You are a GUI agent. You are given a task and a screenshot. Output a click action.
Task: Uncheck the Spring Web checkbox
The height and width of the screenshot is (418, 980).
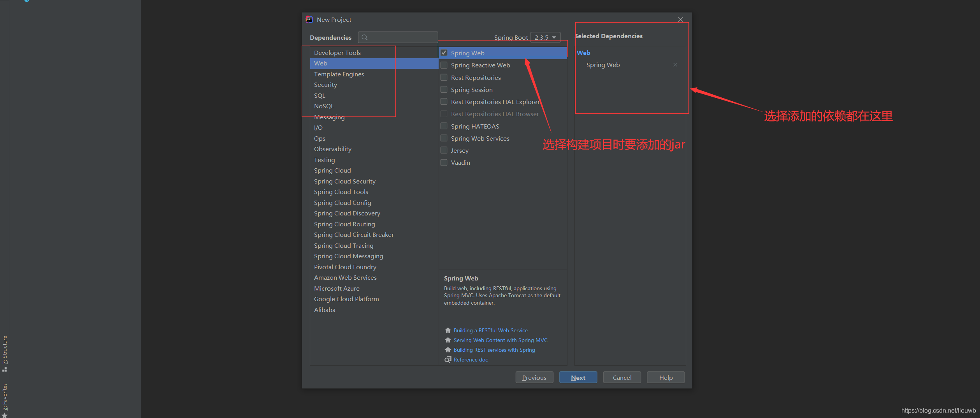(444, 53)
